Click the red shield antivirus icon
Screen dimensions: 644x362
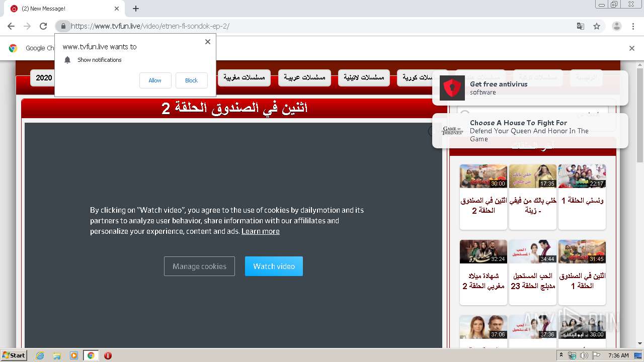452,88
